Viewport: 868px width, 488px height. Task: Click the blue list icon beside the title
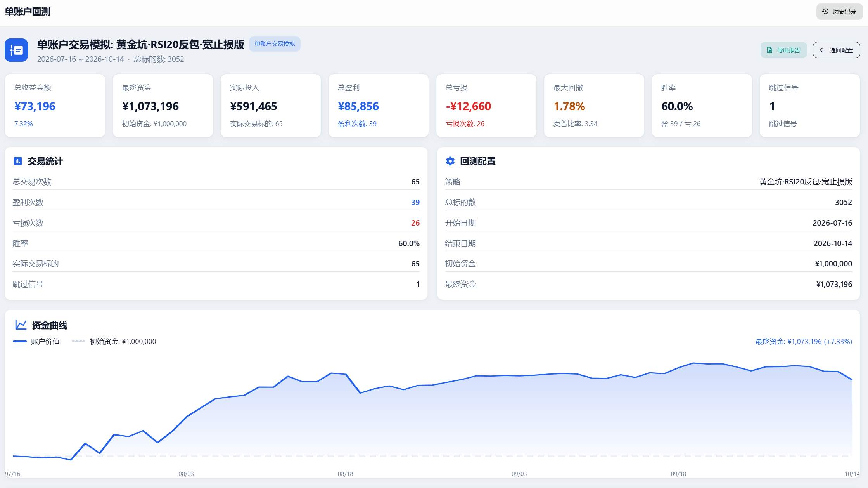pyautogui.click(x=16, y=50)
